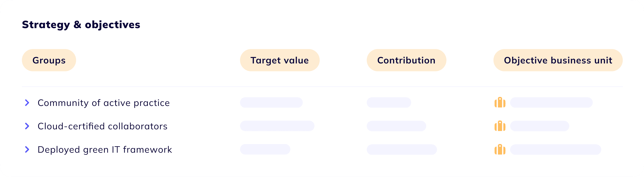
Task: Click contribution placeholder for Community of active practice
Action: click(x=389, y=102)
